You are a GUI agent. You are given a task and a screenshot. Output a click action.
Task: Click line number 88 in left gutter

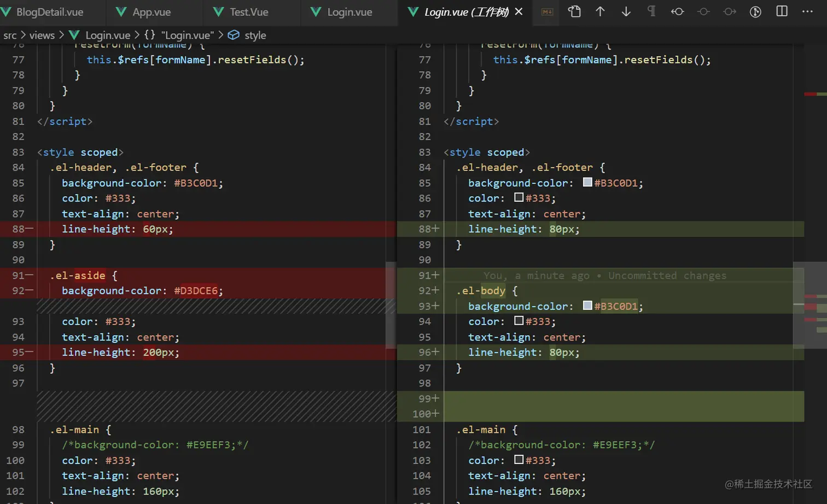[x=19, y=229]
